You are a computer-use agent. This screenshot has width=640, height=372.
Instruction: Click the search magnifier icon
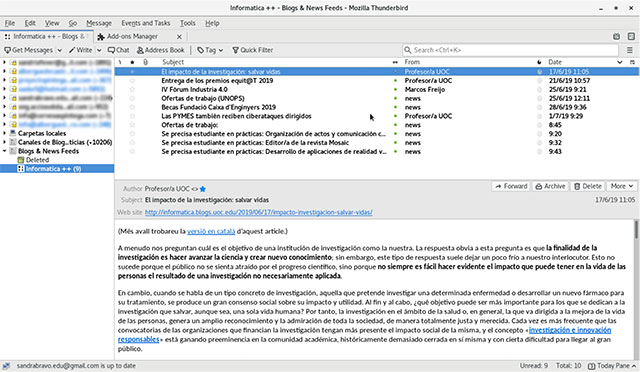(407, 50)
